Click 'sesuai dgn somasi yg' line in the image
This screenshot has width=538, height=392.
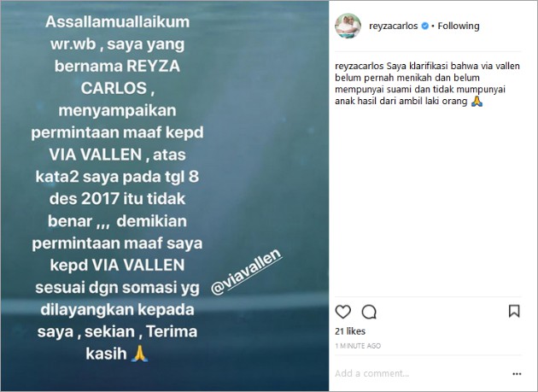117,288
